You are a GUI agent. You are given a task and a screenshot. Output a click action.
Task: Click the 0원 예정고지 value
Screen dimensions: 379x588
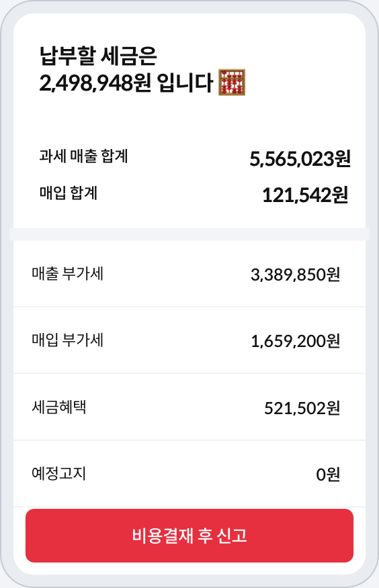(328, 475)
